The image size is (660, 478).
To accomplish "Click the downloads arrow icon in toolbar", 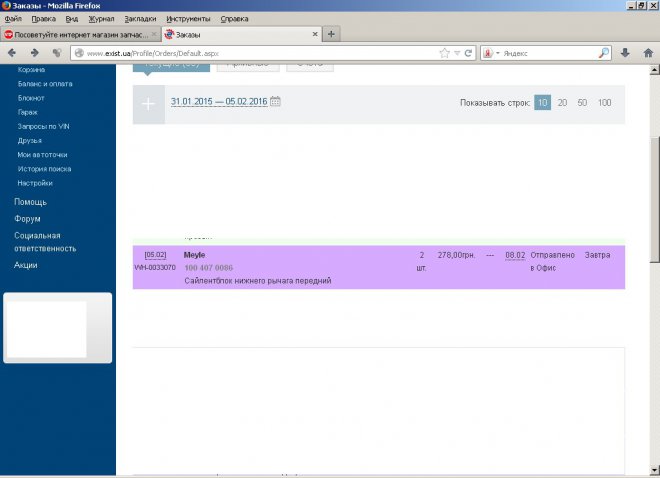I will (625, 53).
